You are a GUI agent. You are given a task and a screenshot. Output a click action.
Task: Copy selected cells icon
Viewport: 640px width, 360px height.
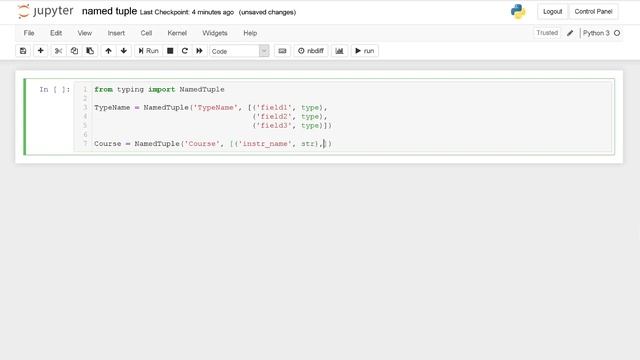pos(74,51)
